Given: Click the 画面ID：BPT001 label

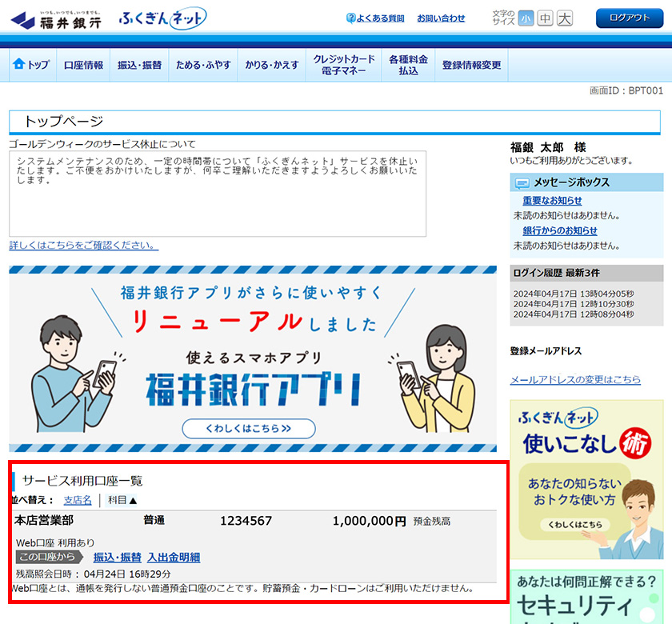Looking at the screenshot, I should coord(626,91).
